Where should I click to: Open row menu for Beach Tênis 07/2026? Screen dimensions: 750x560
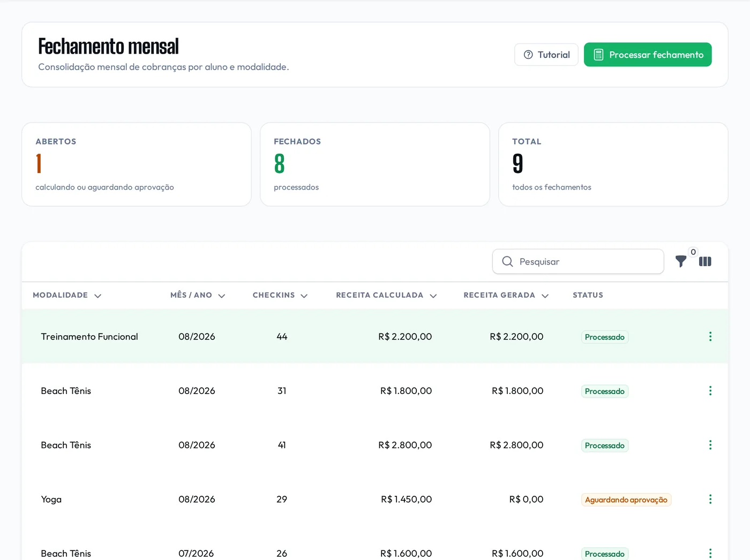tap(710, 553)
